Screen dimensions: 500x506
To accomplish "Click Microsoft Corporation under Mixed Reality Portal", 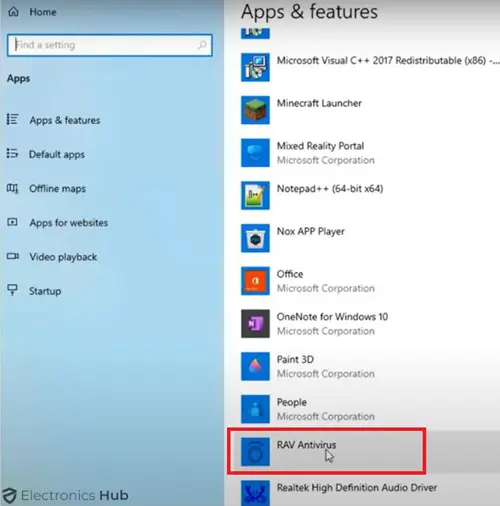I will coord(326,160).
